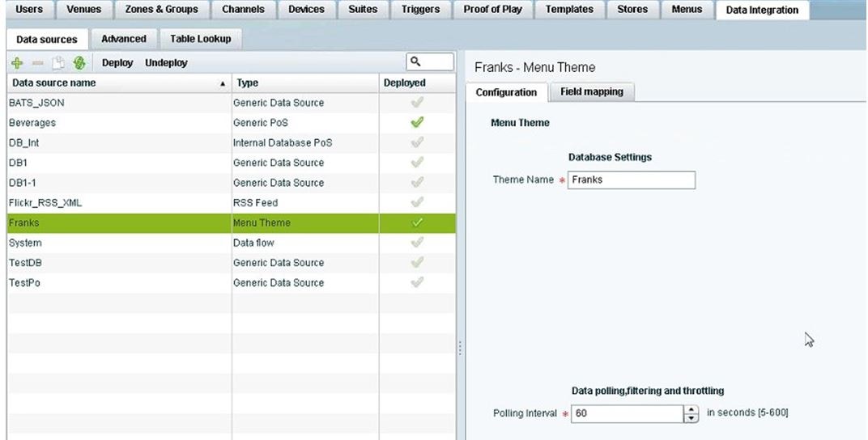
Task: Click the green plus add data source icon
Action: pyautogui.click(x=17, y=63)
